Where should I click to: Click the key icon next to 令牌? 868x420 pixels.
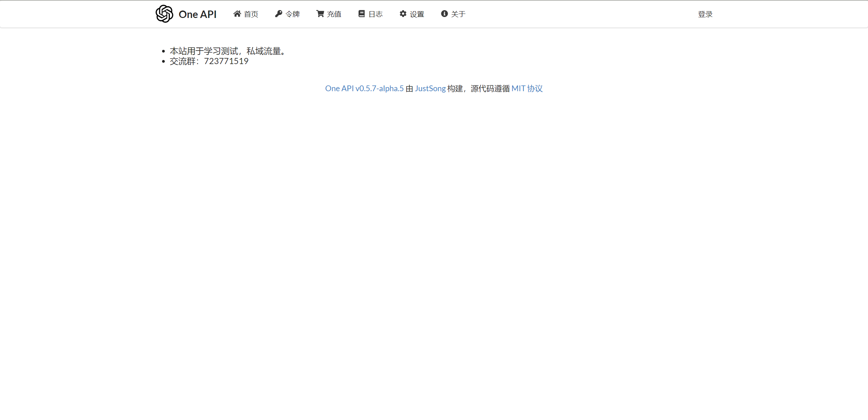pos(278,13)
